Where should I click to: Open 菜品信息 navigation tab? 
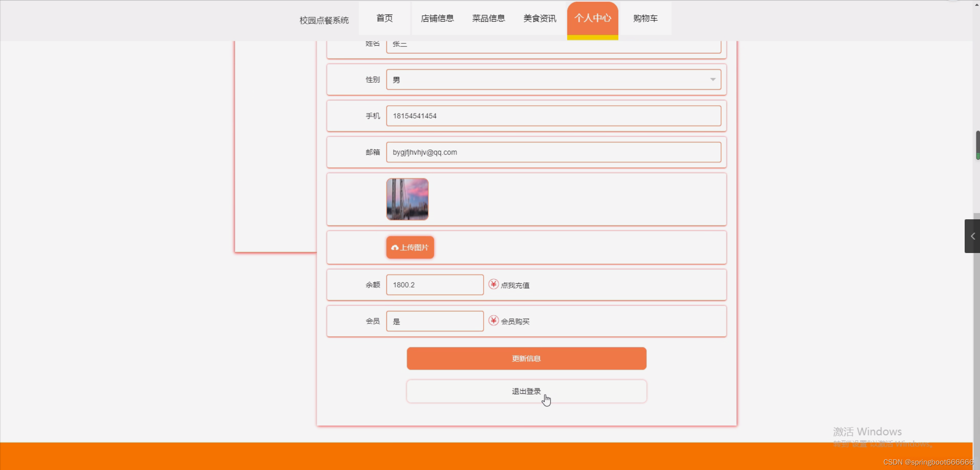click(x=488, y=18)
